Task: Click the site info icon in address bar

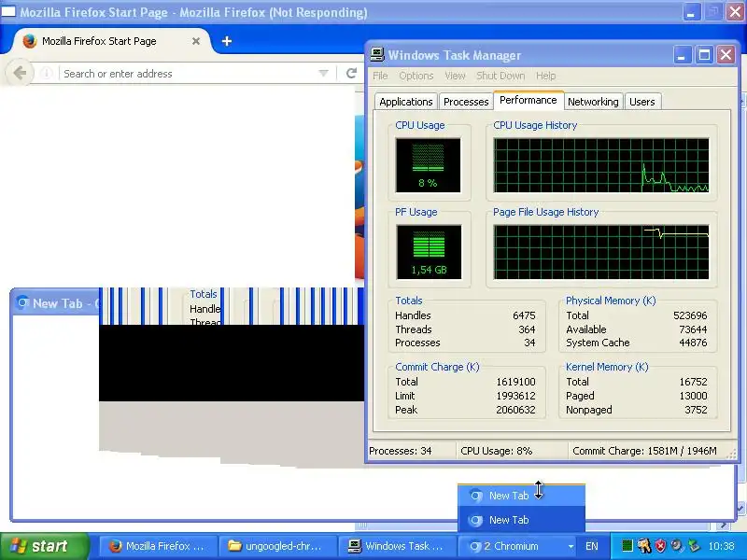Action: (46, 74)
